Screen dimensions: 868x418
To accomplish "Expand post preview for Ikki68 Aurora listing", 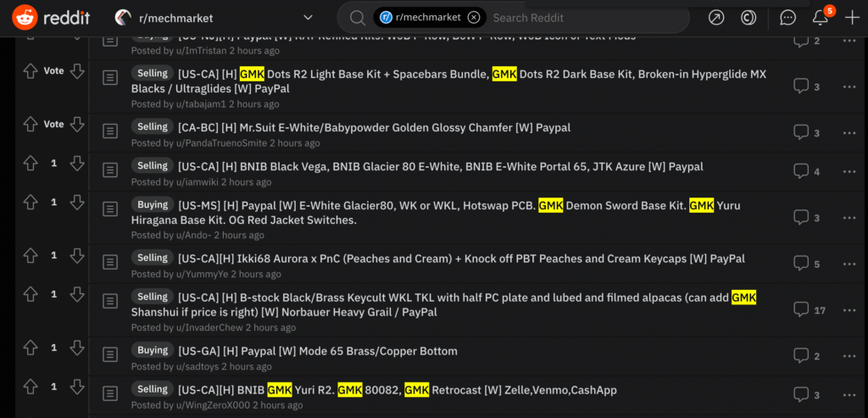I will (x=111, y=261).
